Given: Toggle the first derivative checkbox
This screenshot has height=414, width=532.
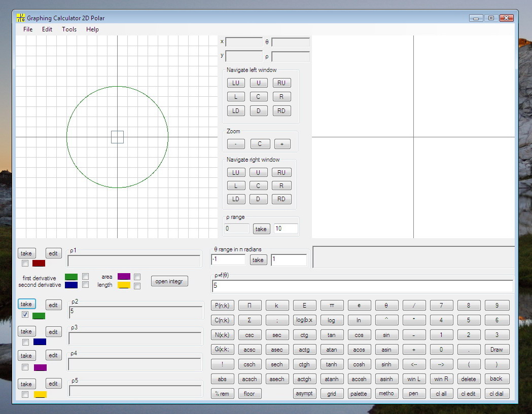Looking at the screenshot, I should click(x=86, y=277).
